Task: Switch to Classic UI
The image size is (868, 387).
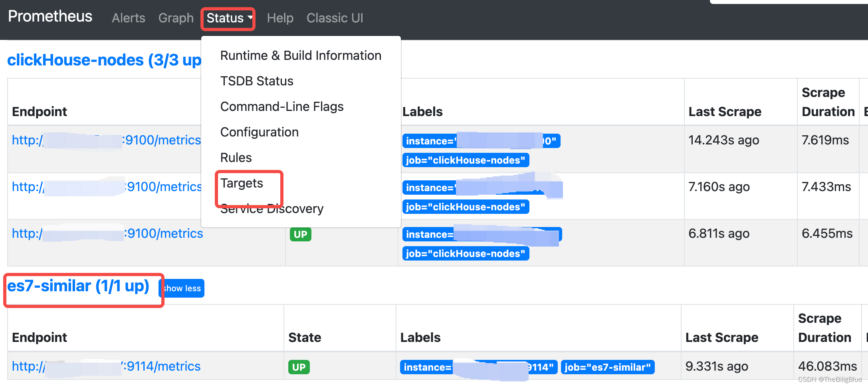Action: click(x=335, y=18)
